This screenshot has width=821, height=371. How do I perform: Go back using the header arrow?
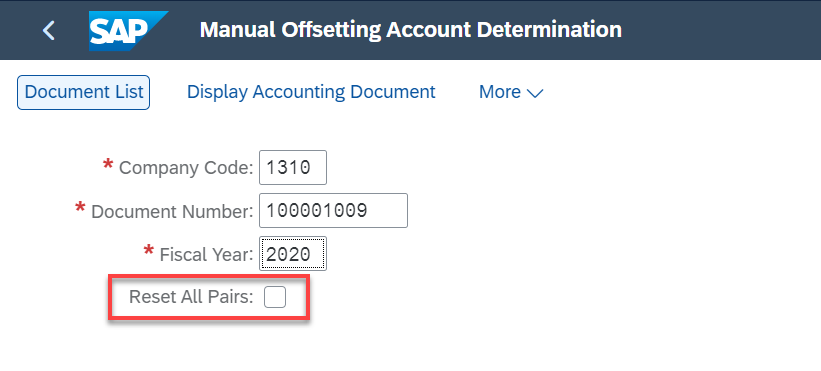coord(49,30)
